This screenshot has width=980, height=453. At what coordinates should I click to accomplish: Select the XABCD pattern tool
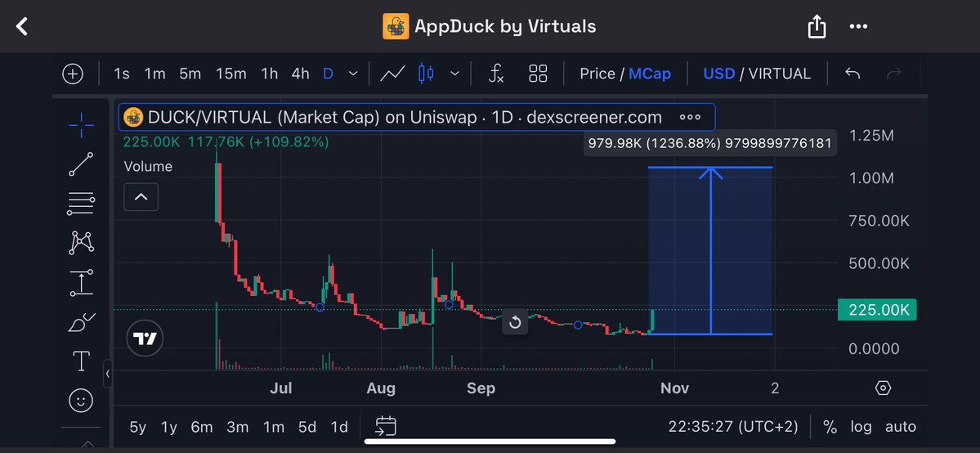[81, 242]
